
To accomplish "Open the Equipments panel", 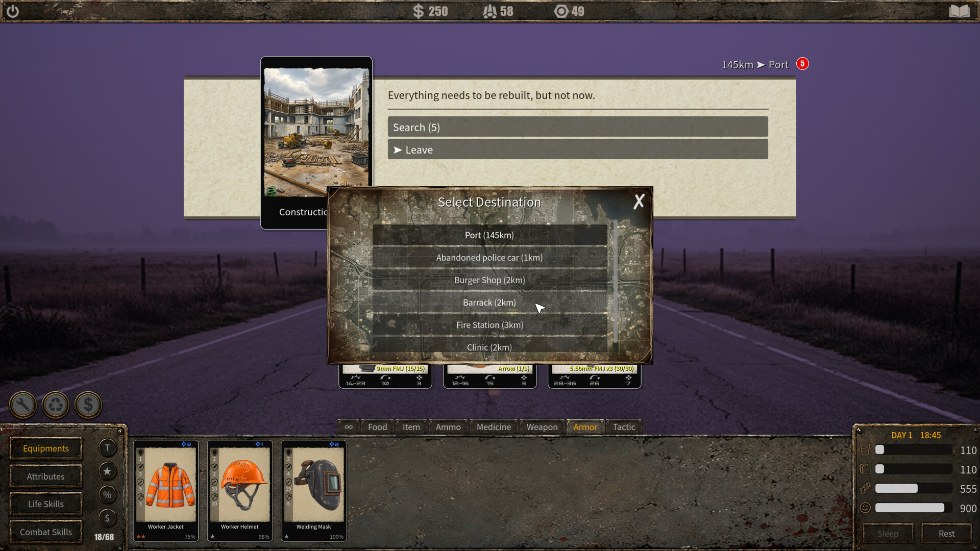I will [x=46, y=448].
